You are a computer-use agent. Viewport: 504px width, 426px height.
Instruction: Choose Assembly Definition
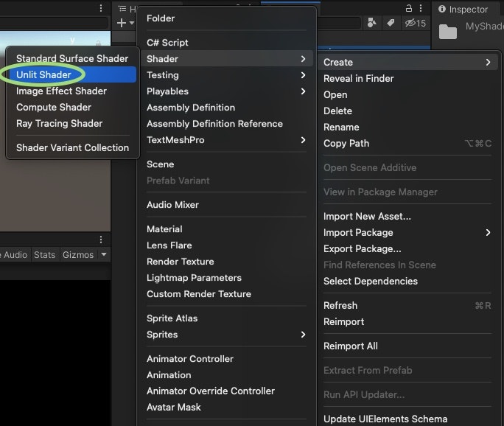tap(227, 108)
